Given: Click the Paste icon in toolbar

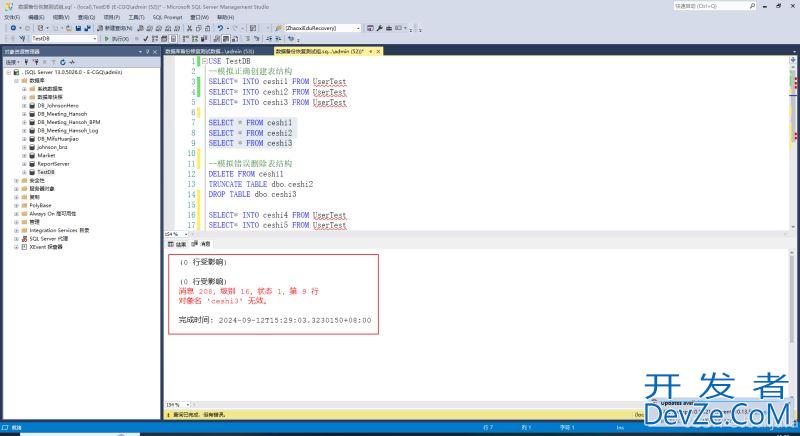Looking at the screenshot, I should pyautogui.click(x=208, y=28).
